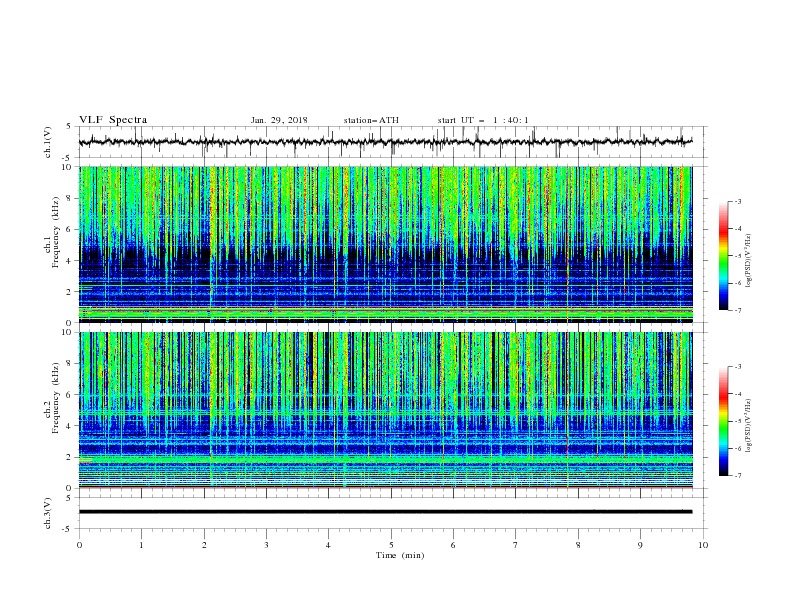The image size is (792, 612).
Task: Click the "1" tick label on time axis
Action: click(141, 545)
